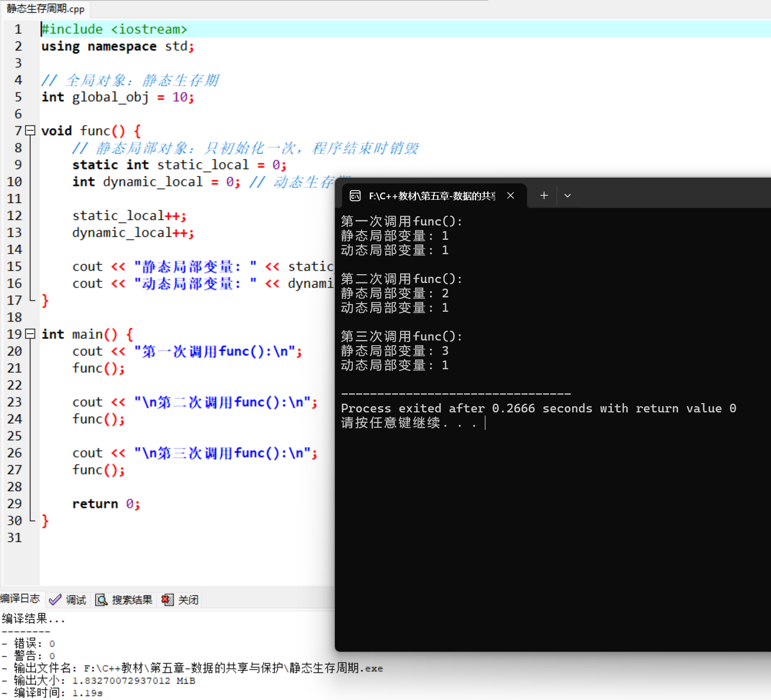Viewport: 771px width, 700px height.
Task: Click line number 31 in the gutter
Action: (14, 538)
